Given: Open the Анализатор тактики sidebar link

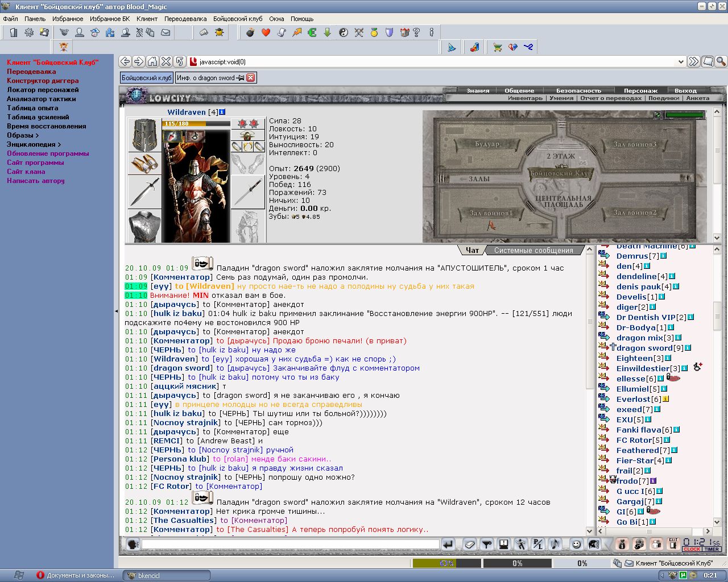Looking at the screenshot, I should [42, 99].
